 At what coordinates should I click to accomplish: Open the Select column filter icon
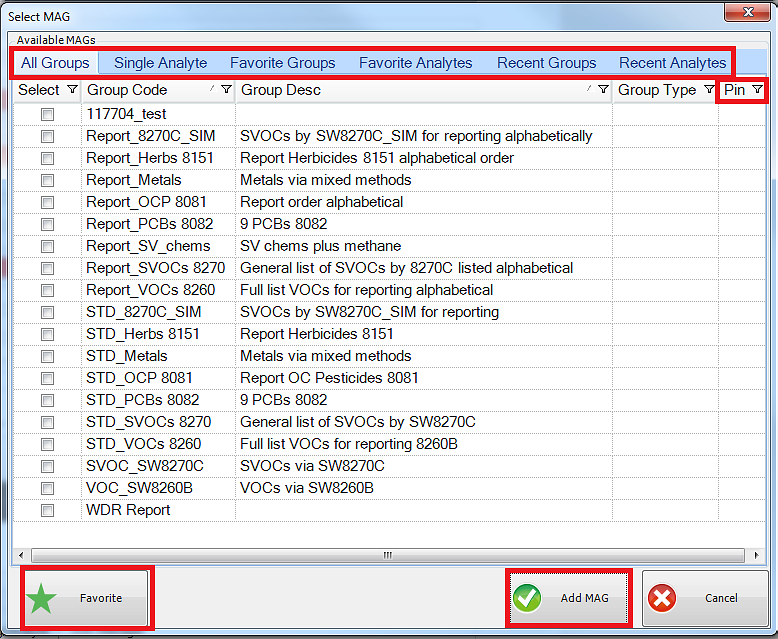pos(71,90)
